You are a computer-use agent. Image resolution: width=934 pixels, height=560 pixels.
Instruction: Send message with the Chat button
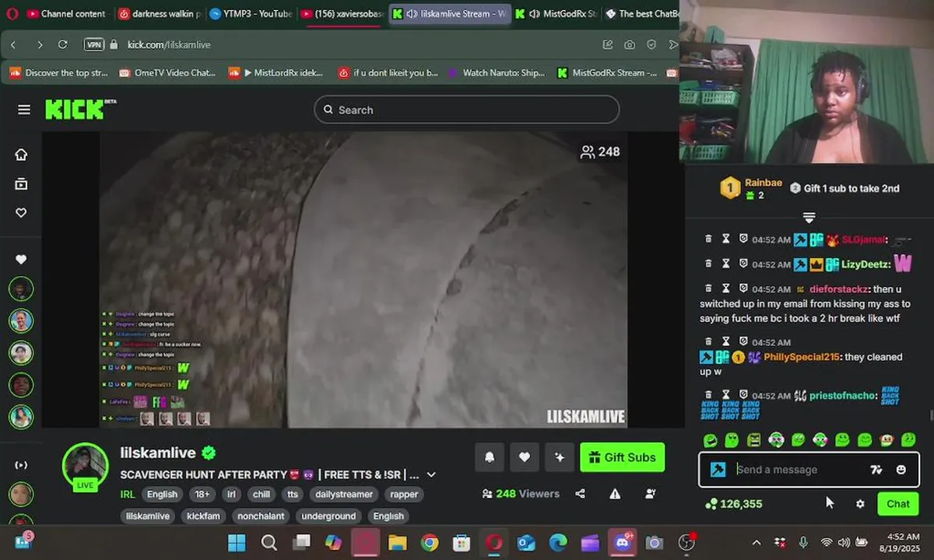click(897, 504)
